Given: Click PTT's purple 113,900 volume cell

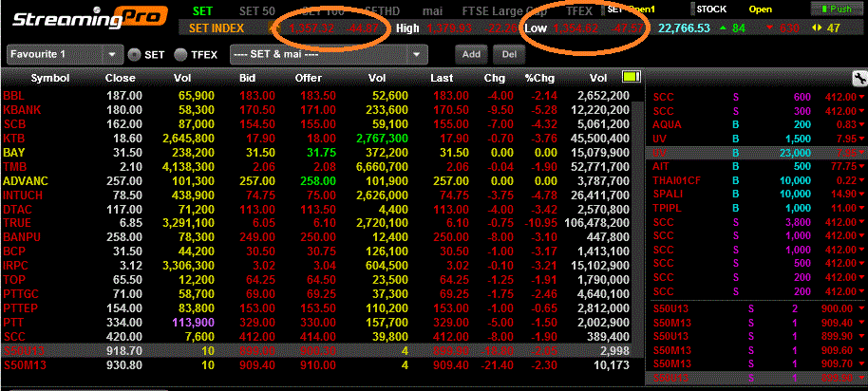Looking at the screenshot, I should 194,323.
